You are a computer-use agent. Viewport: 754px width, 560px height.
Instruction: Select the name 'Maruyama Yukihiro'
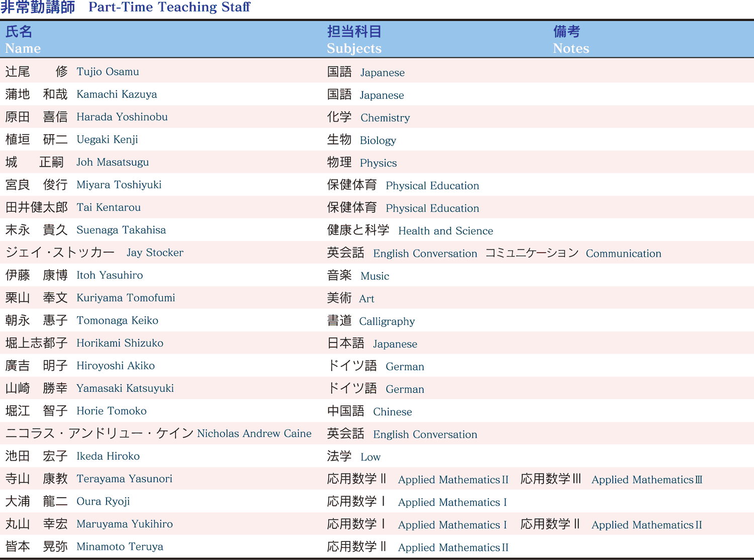[125, 523]
